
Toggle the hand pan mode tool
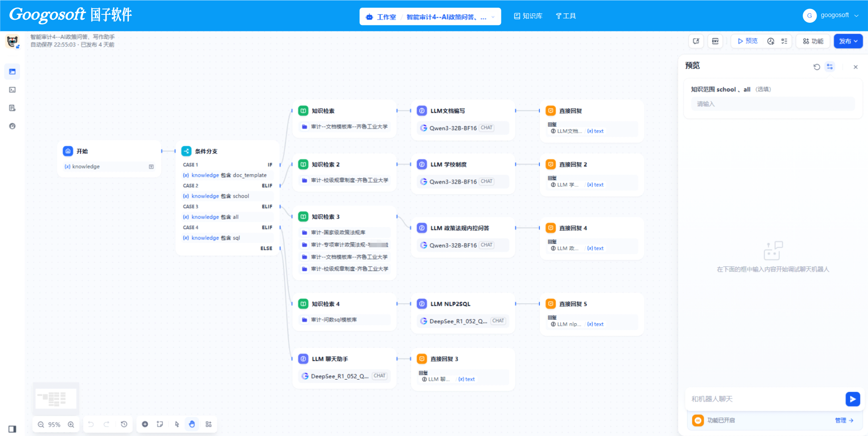tap(192, 424)
